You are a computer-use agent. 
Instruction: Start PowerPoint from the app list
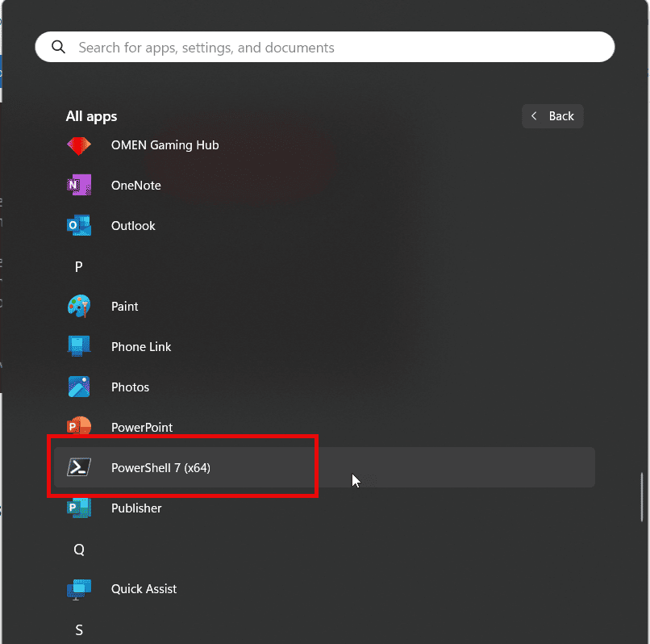(142, 427)
